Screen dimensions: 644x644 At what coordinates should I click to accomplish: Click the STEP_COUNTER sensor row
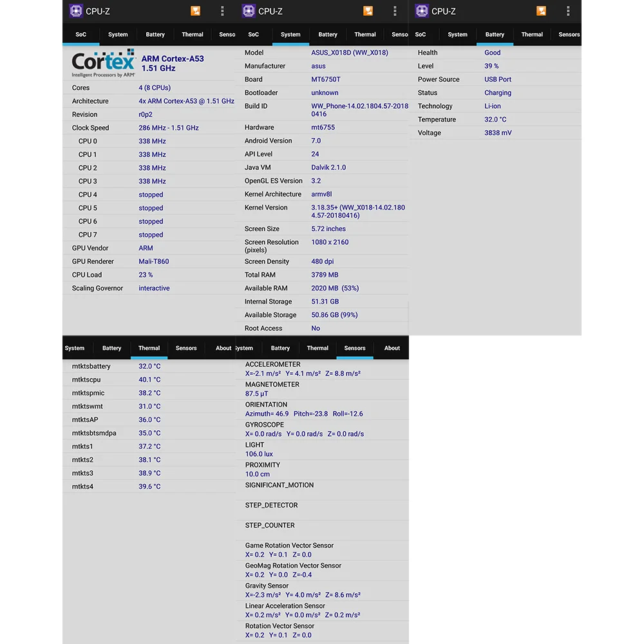[x=323, y=530]
